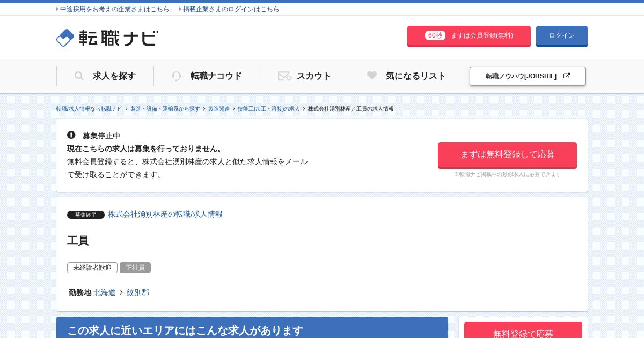Open スカウト menu item
Screen dimensions: 644x338
click(305, 76)
